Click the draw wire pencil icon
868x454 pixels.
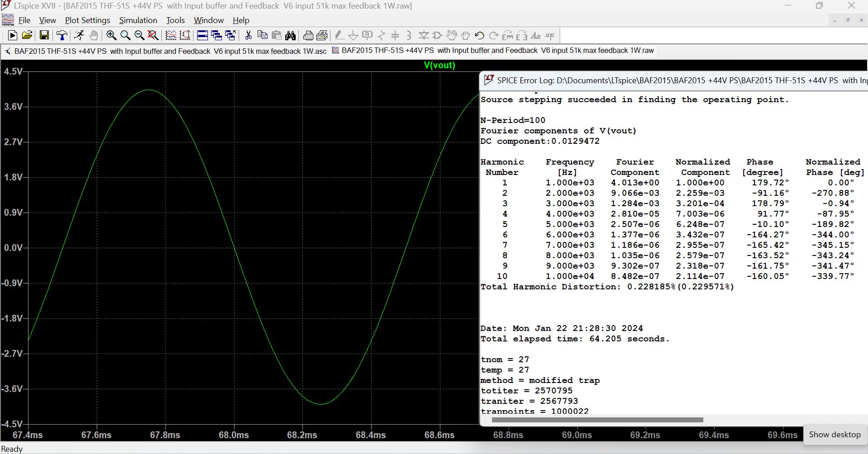[x=339, y=35]
